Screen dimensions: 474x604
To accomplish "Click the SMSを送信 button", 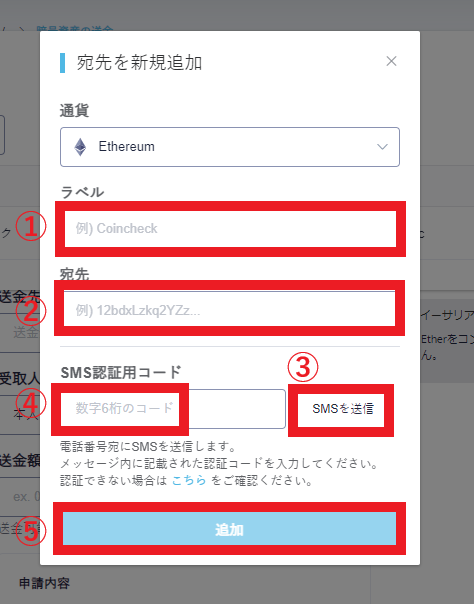I will click(x=341, y=409).
